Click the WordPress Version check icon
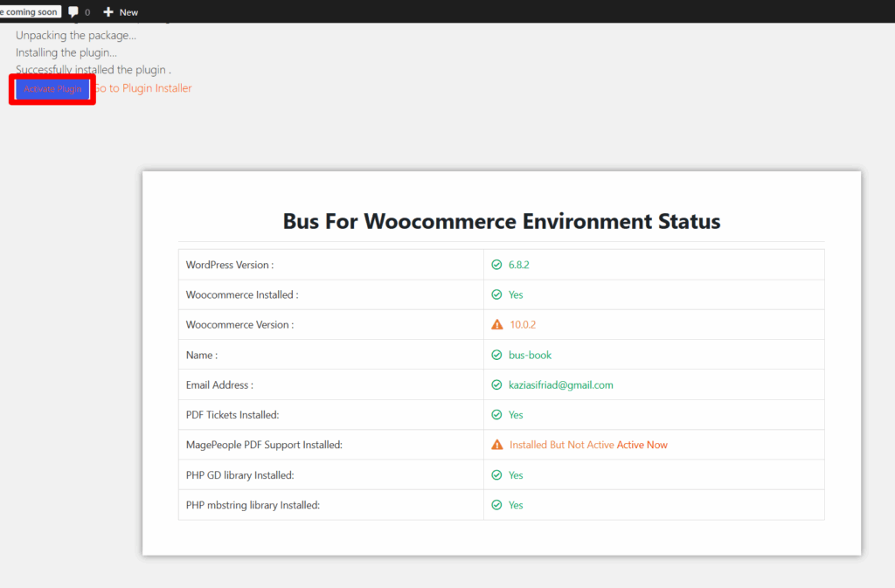Viewport: 895px width, 588px height. (496, 265)
